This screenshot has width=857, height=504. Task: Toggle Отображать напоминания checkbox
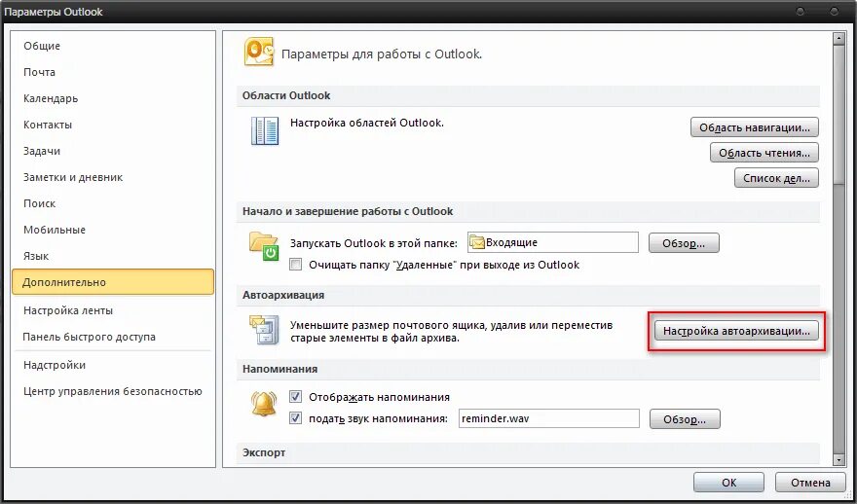click(296, 397)
